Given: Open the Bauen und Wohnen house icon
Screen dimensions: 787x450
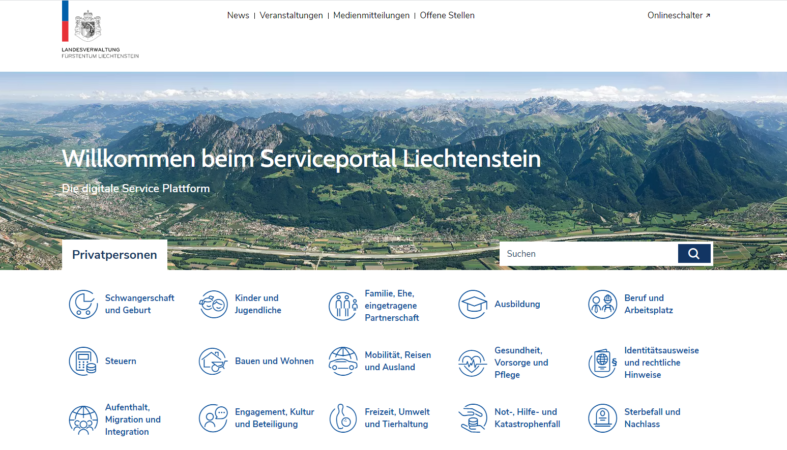Looking at the screenshot, I should pyautogui.click(x=213, y=361).
